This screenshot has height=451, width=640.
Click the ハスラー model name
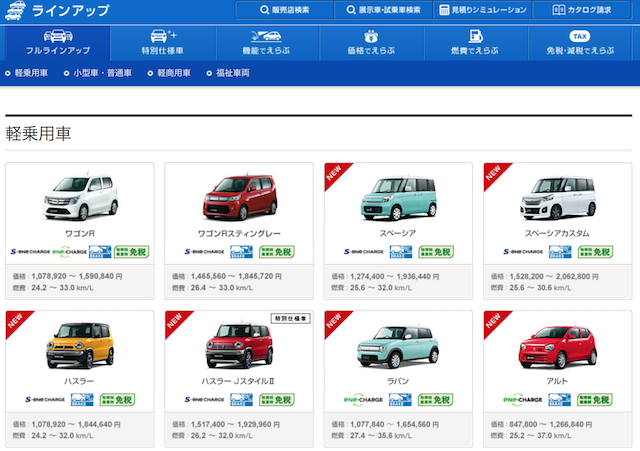(79, 381)
